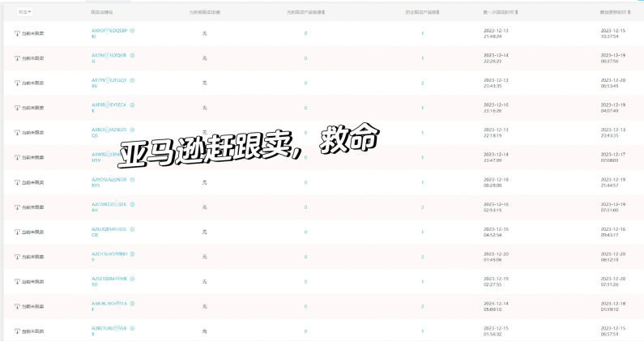Open historical count 2 in row dated 2023-12-20 01:45:06
Viewport: 644px width, 341px height.
(422, 257)
